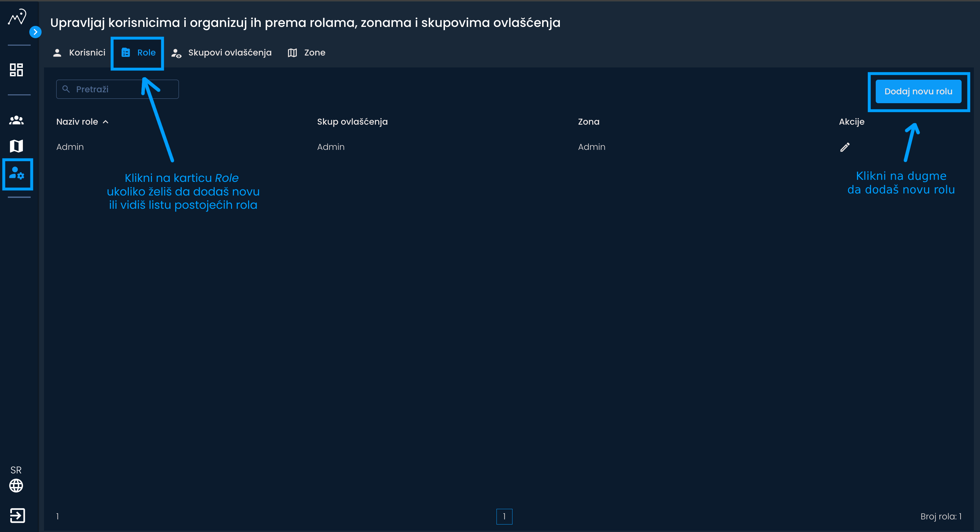Open the dashboard grid icon
The width and height of the screenshot is (980, 532).
click(x=16, y=70)
